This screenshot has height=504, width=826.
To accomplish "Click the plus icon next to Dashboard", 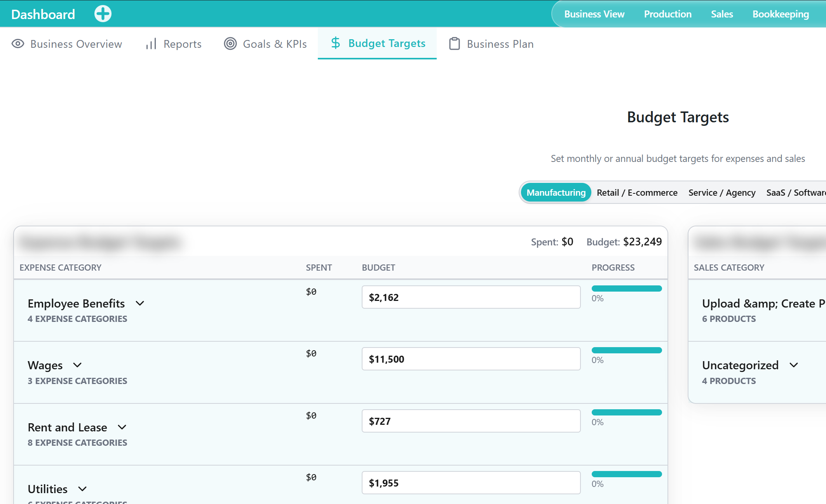I will pyautogui.click(x=103, y=14).
